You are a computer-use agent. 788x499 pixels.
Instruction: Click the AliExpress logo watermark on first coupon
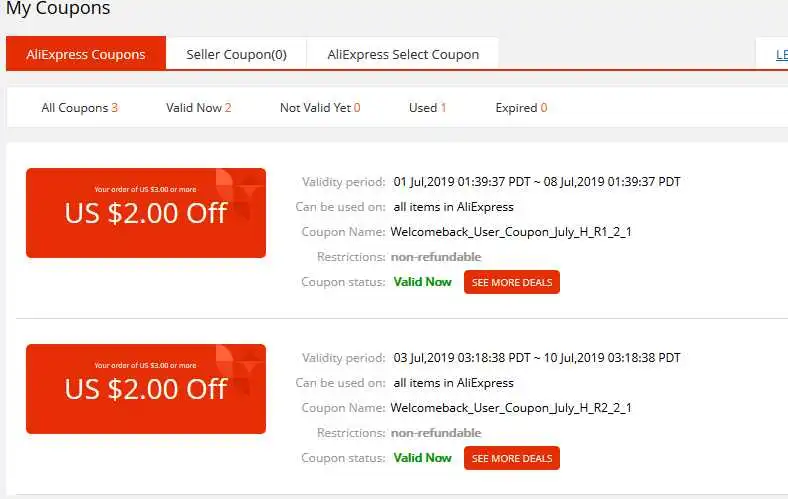pyautogui.click(x=240, y=193)
